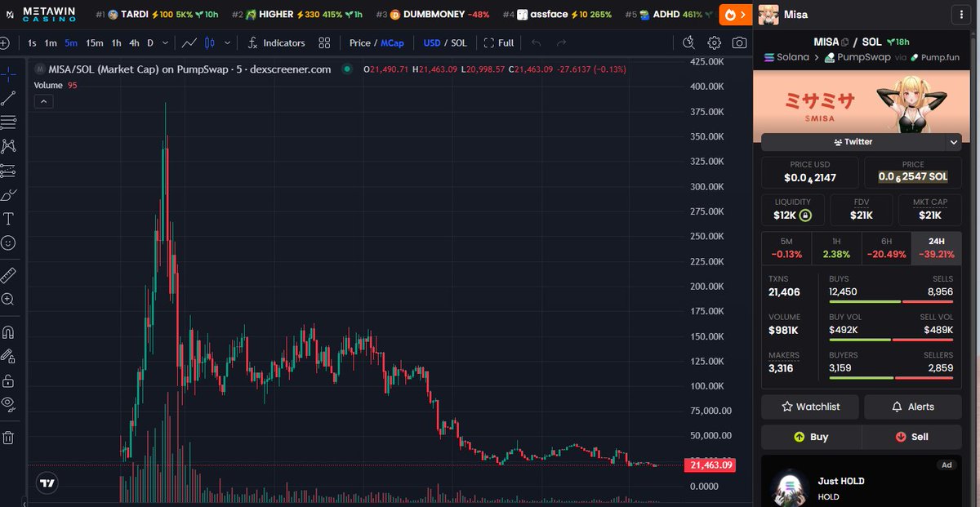Add a compare symbol with the plus icon
Image resolution: width=980 pixels, height=507 pixels.
(x=5, y=43)
